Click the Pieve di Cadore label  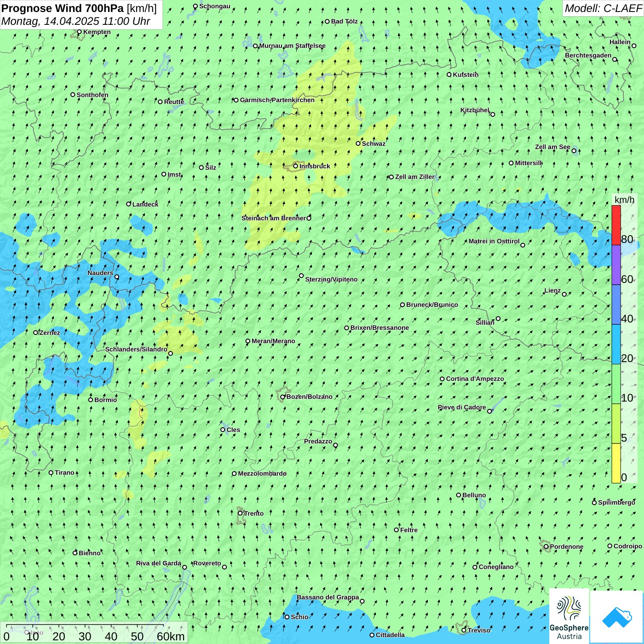pyautogui.click(x=462, y=407)
